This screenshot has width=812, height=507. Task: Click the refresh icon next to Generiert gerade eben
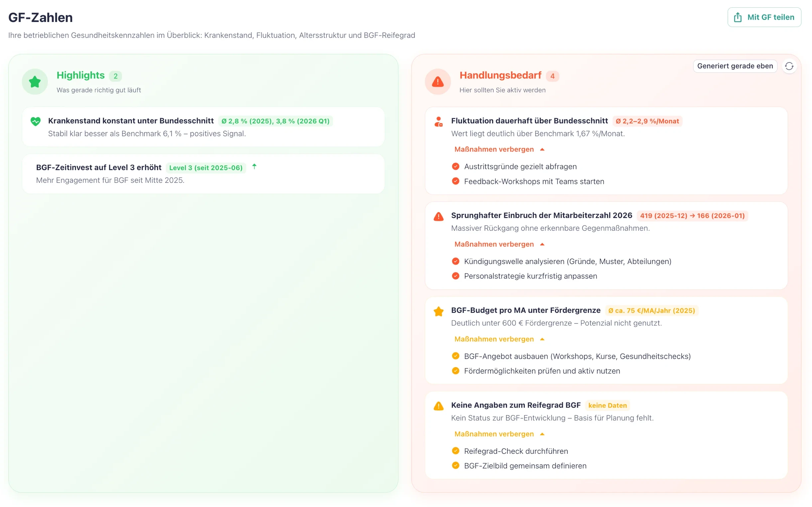point(789,66)
